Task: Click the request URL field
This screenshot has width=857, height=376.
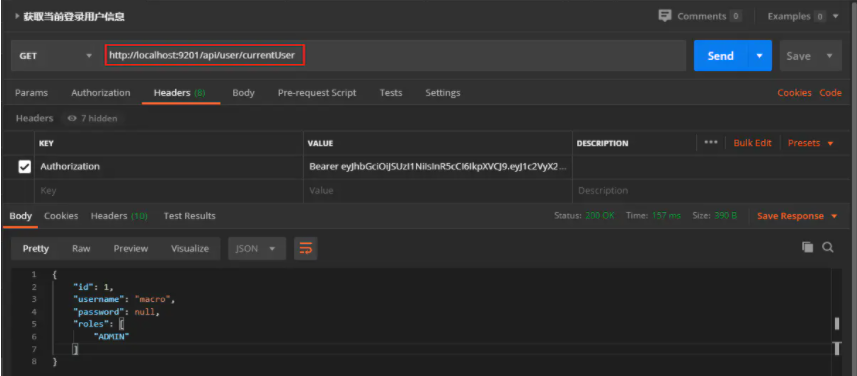Action: point(394,56)
